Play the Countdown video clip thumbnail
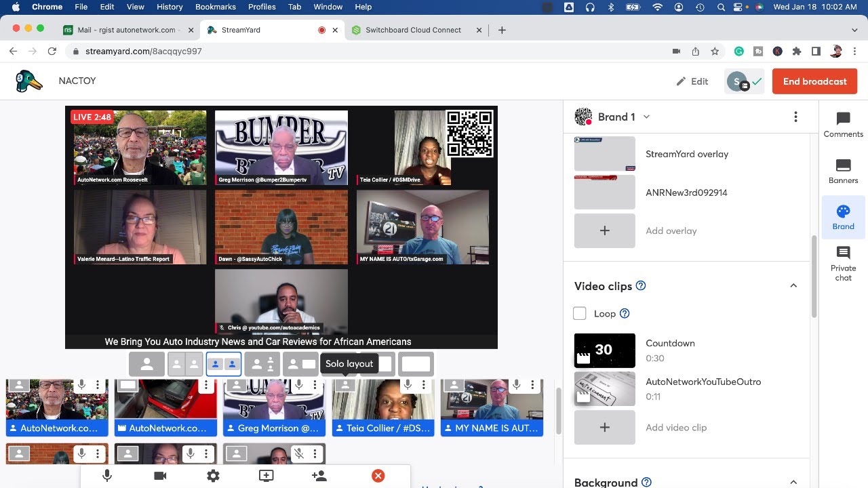The width and height of the screenshot is (868, 488). (x=604, y=350)
